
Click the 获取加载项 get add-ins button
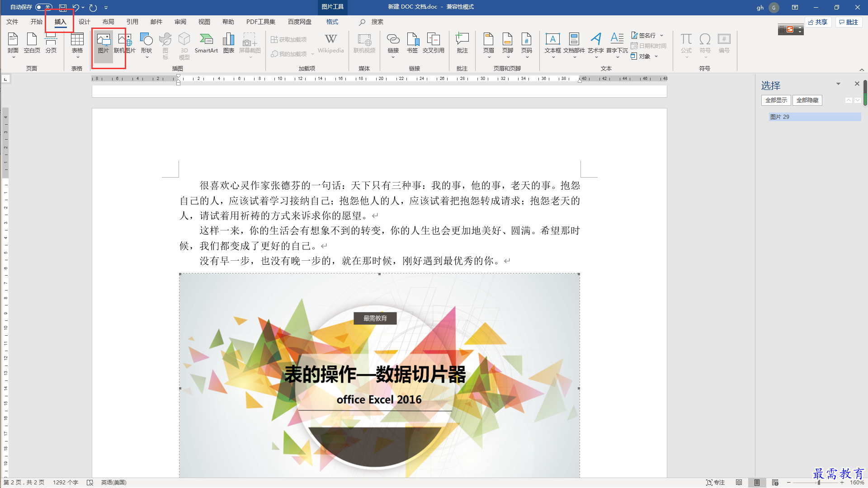[x=289, y=40]
